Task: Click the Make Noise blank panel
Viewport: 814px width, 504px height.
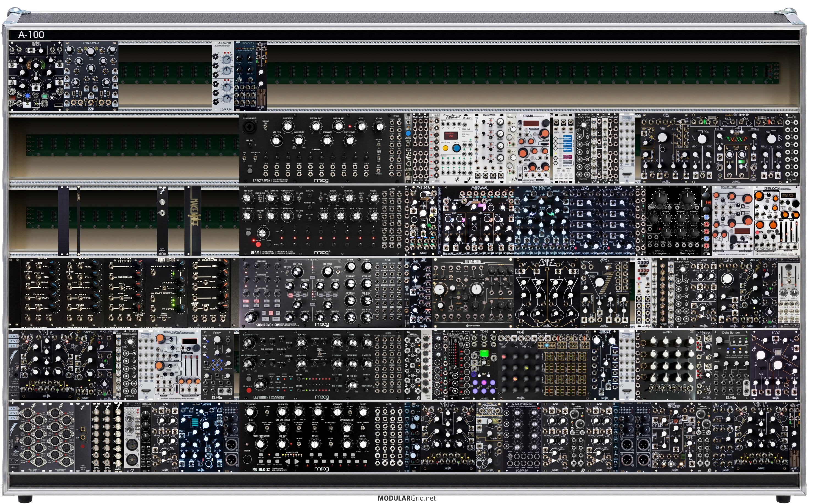Action: tap(193, 221)
